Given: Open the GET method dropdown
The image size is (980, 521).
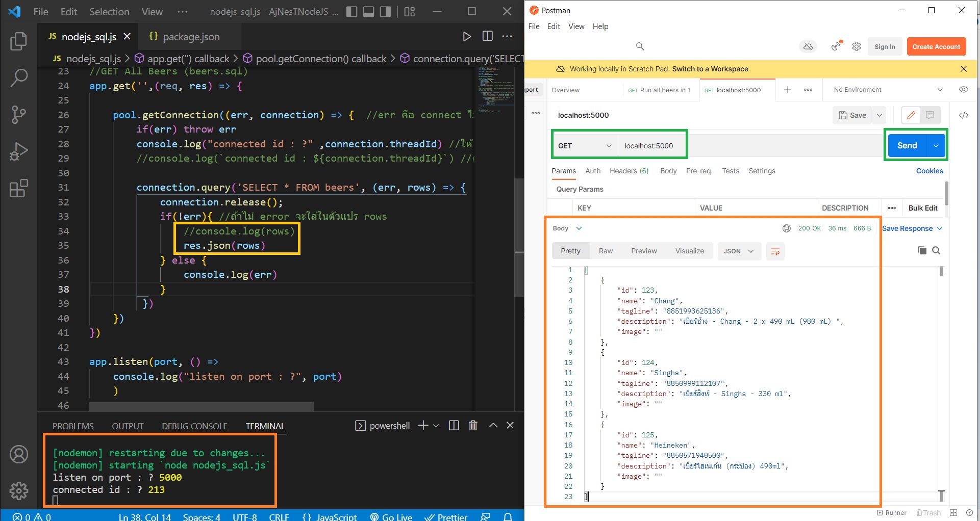Looking at the screenshot, I should coord(585,146).
